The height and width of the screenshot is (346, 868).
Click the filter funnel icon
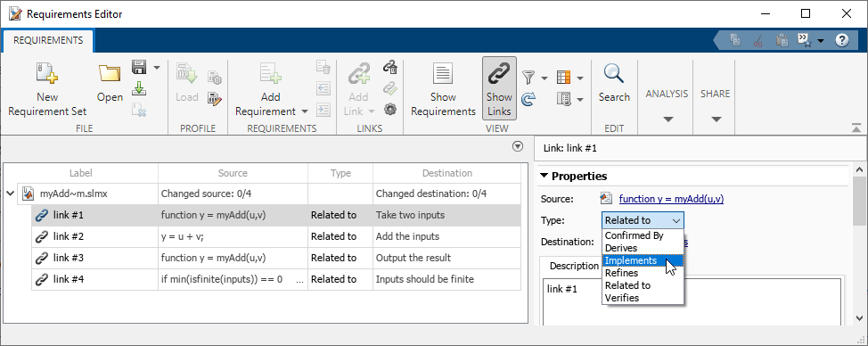(528, 78)
